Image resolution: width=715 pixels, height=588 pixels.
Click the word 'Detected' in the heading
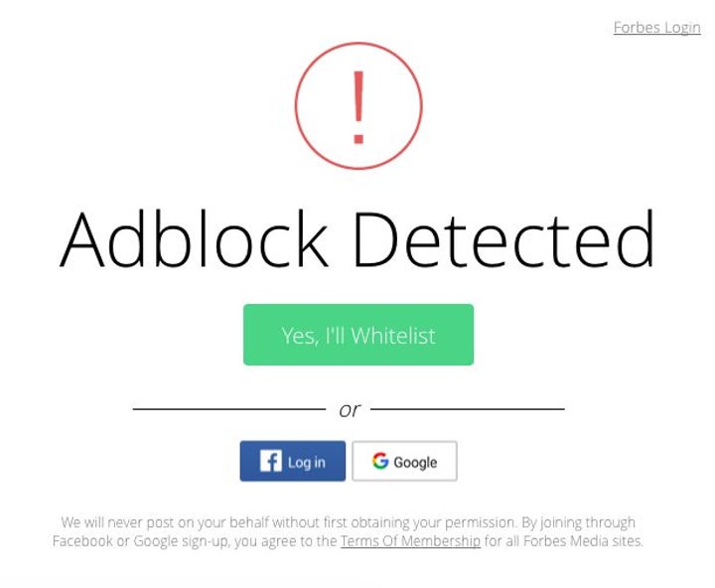click(x=503, y=239)
